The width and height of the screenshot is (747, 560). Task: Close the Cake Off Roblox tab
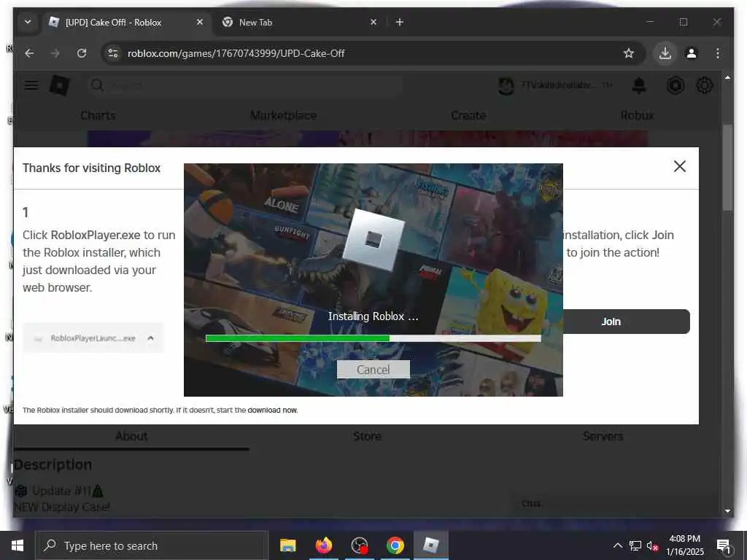(200, 22)
